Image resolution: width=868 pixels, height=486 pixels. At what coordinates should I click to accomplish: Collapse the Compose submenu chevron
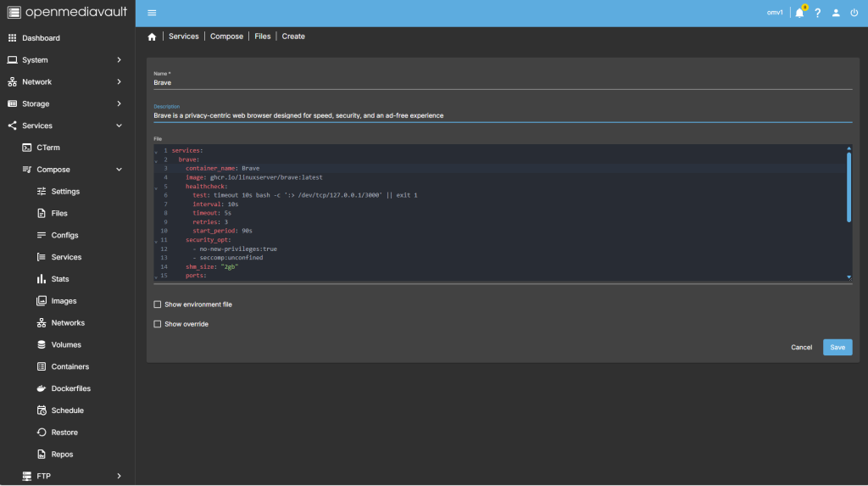click(x=119, y=170)
